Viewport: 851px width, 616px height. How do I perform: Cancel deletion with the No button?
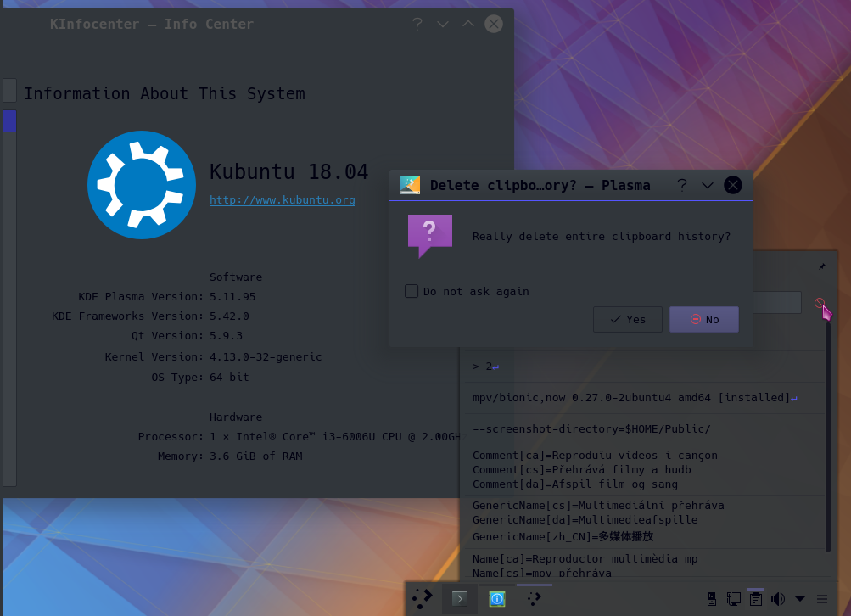(703, 319)
